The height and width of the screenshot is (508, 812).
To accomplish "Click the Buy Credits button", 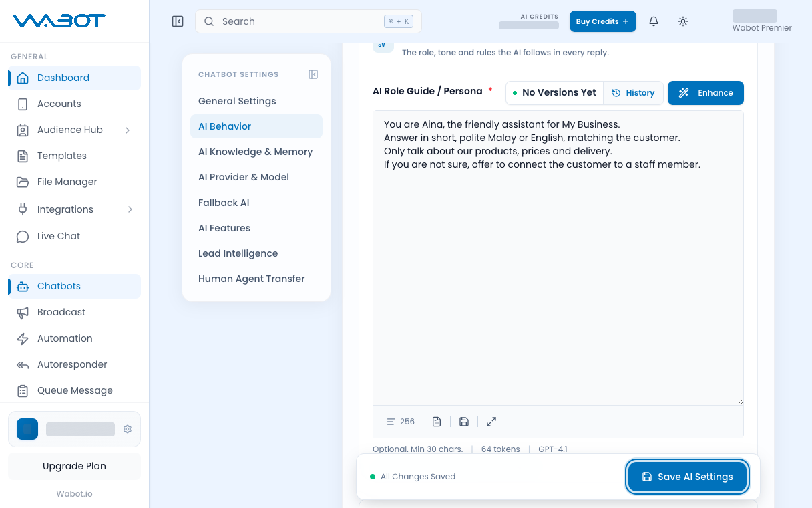I will 603,21.
